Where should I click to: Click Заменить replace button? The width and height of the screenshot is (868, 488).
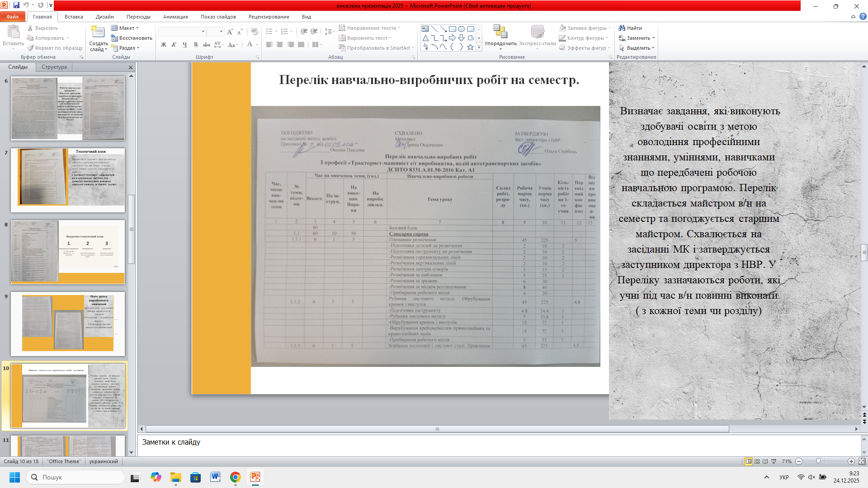tap(638, 38)
